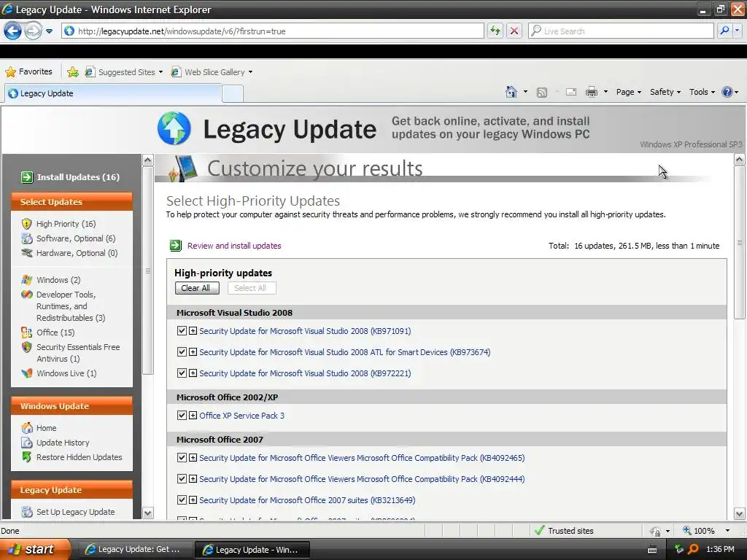Click the Help question mark icon
Image resolution: width=747 pixels, height=560 pixels.
(x=727, y=92)
